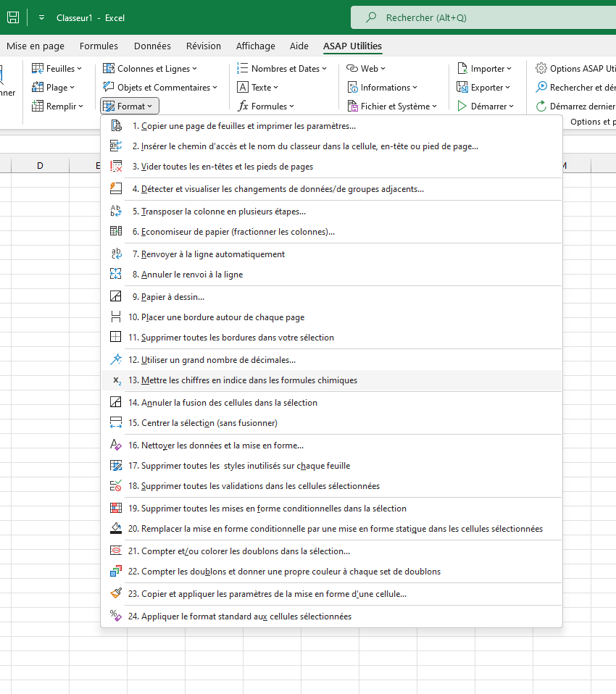Click the format painter icon, item 23
The height and width of the screenshot is (694, 616).
[116, 593]
